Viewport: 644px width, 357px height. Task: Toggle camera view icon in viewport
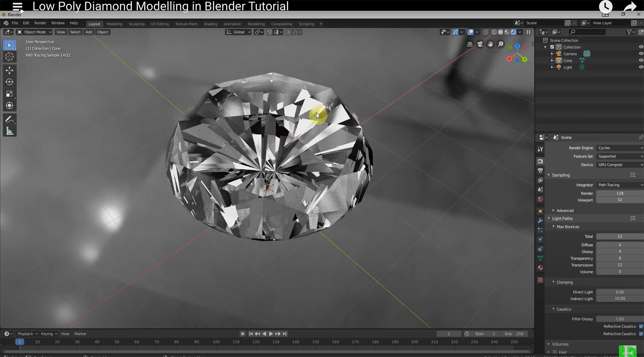tap(480, 44)
